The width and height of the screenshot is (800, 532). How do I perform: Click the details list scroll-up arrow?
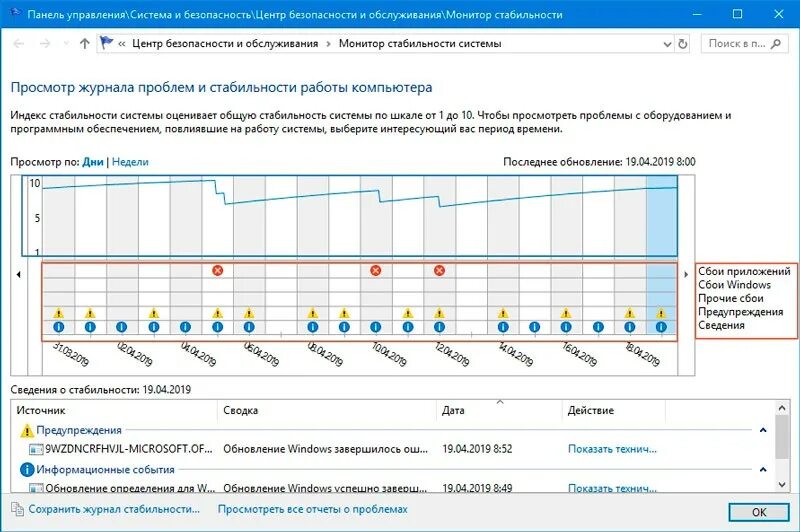782,408
